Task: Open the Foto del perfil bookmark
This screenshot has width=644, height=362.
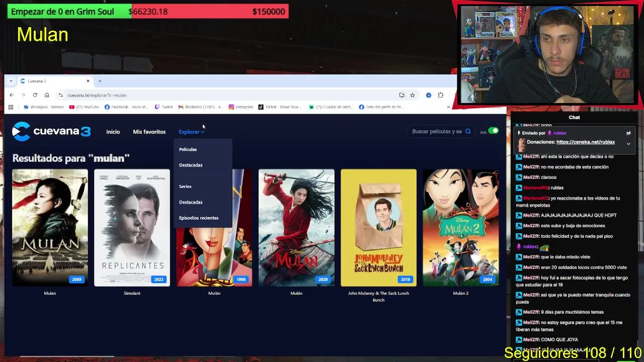Action: [x=381, y=107]
